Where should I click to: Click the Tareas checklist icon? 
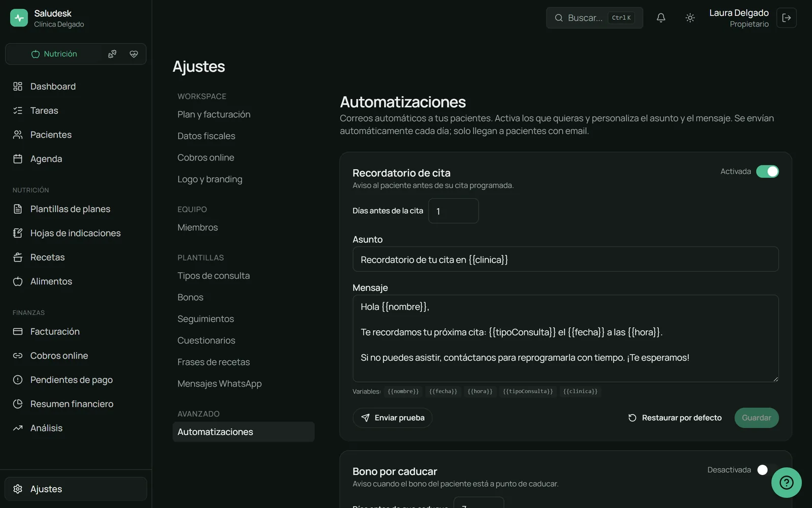tap(18, 110)
